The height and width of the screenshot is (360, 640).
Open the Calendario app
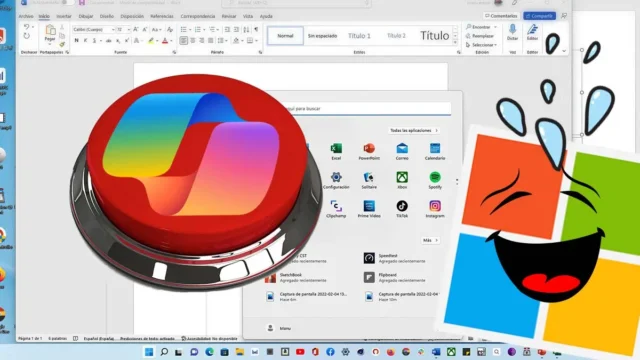[435, 151]
